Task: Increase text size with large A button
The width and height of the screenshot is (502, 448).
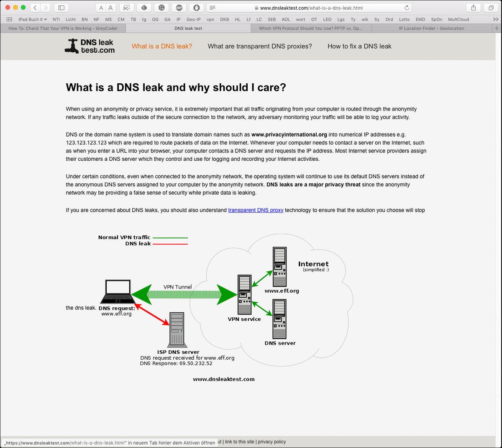Action: tap(111, 8)
